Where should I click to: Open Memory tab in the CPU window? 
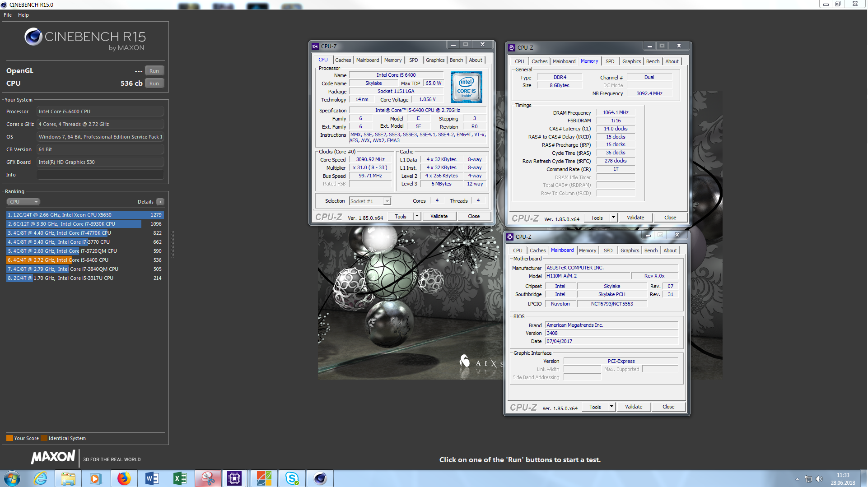393,60
